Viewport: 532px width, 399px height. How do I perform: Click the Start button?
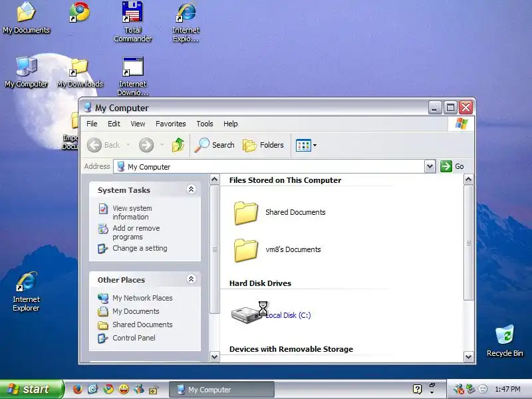[x=32, y=389]
